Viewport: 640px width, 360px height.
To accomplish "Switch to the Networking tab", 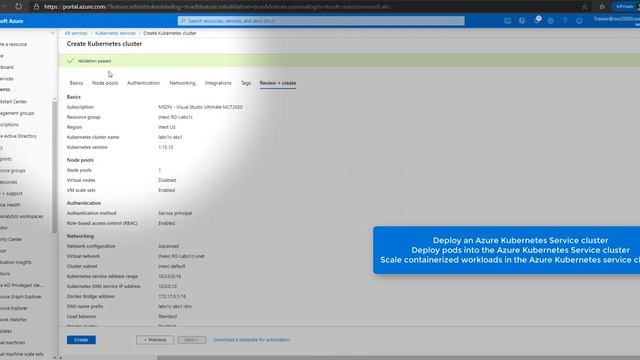I will 182,83.
